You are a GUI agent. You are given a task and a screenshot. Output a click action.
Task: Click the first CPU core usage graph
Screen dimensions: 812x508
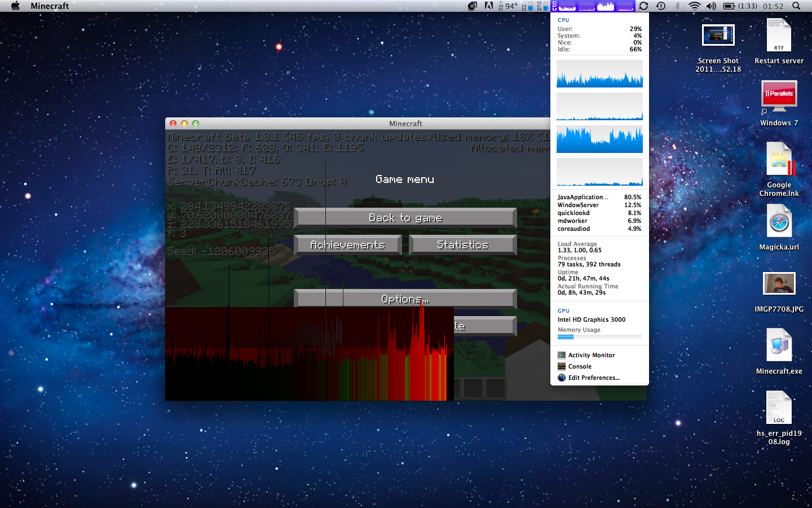(x=599, y=73)
